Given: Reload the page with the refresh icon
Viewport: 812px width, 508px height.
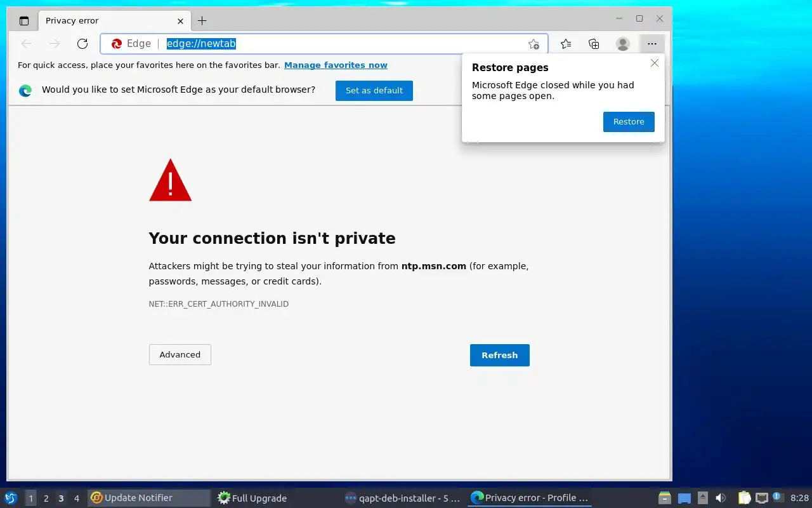Looking at the screenshot, I should tap(82, 44).
